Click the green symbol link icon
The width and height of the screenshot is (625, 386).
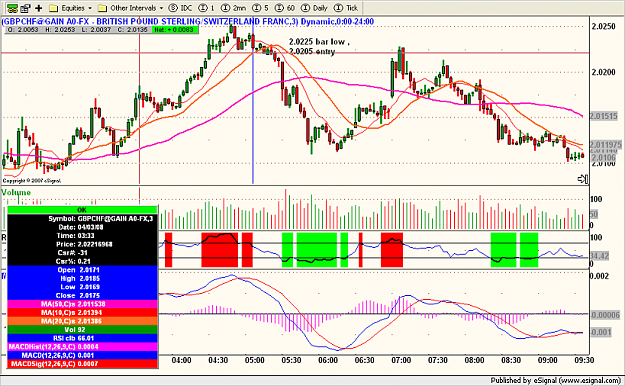pos(12,8)
